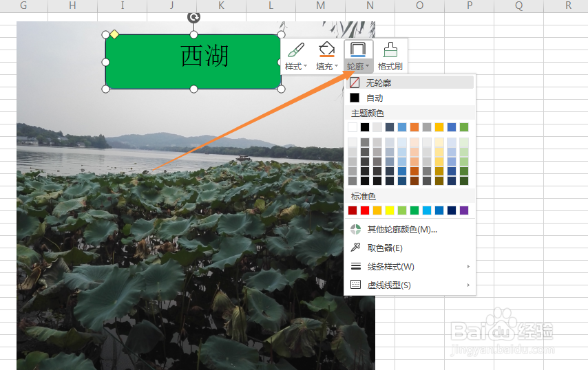Select the 格式刷 format painter icon
The height and width of the screenshot is (370, 588).
tap(390, 50)
